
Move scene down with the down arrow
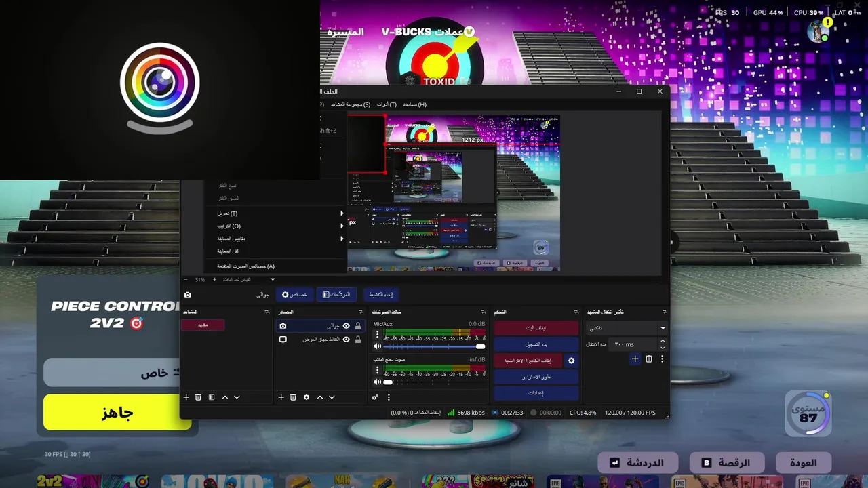[x=237, y=397]
